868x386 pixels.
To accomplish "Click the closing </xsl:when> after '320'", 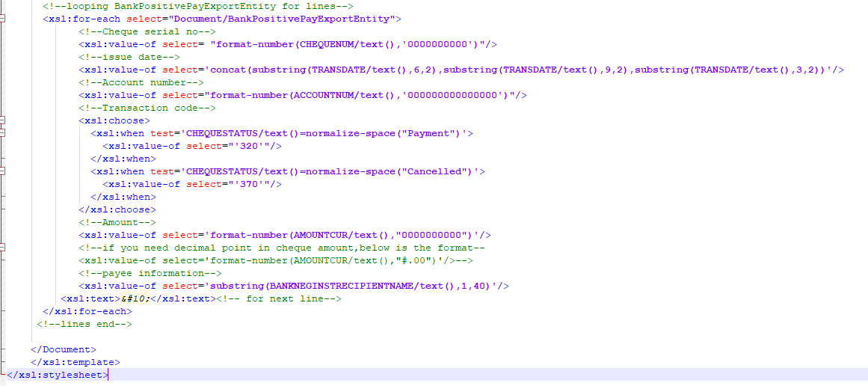I will pos(123,159).
